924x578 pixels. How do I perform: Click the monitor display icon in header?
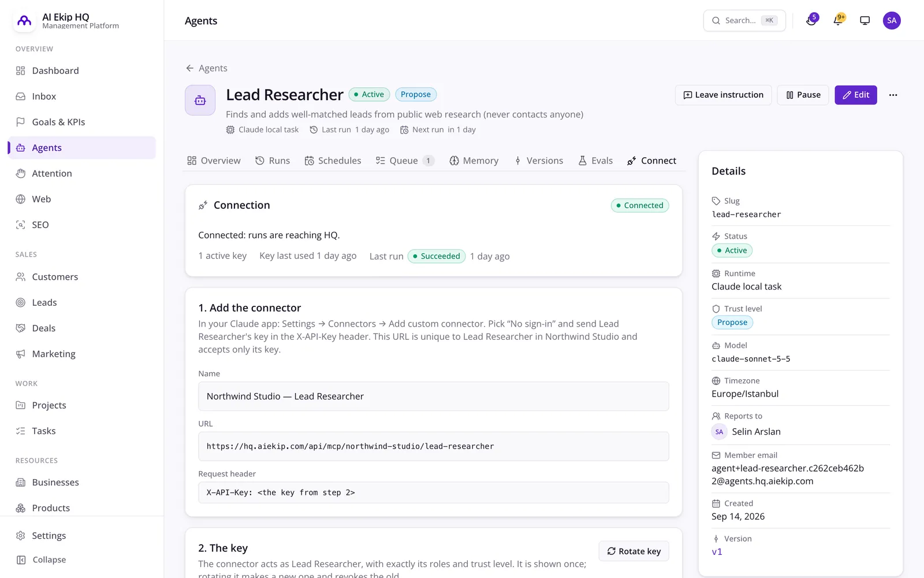(x=865, y=21)
